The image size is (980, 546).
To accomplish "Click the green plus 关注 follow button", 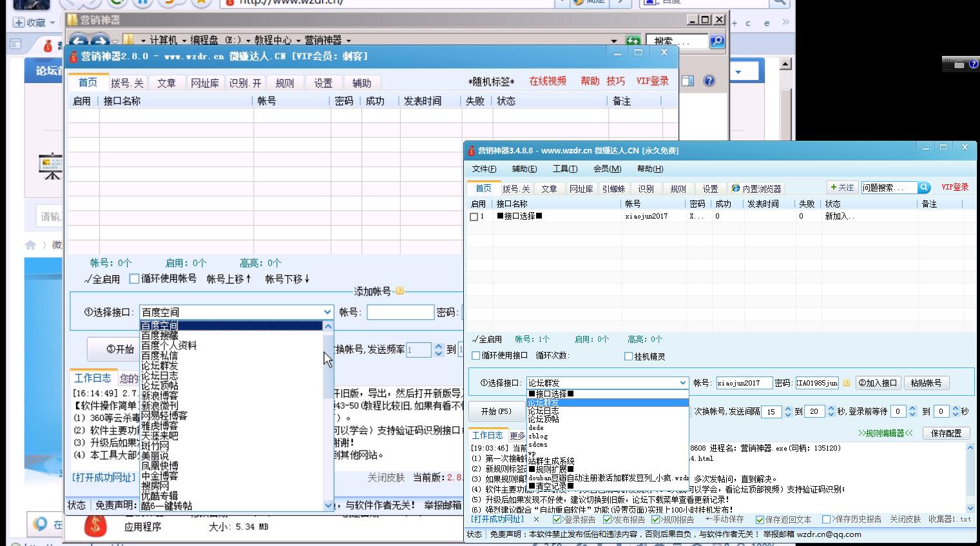I will tap(841, 188).
